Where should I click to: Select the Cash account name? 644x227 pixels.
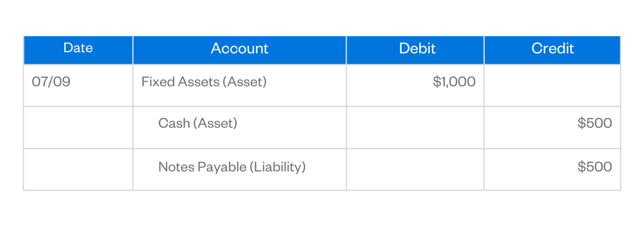(174, 123)
